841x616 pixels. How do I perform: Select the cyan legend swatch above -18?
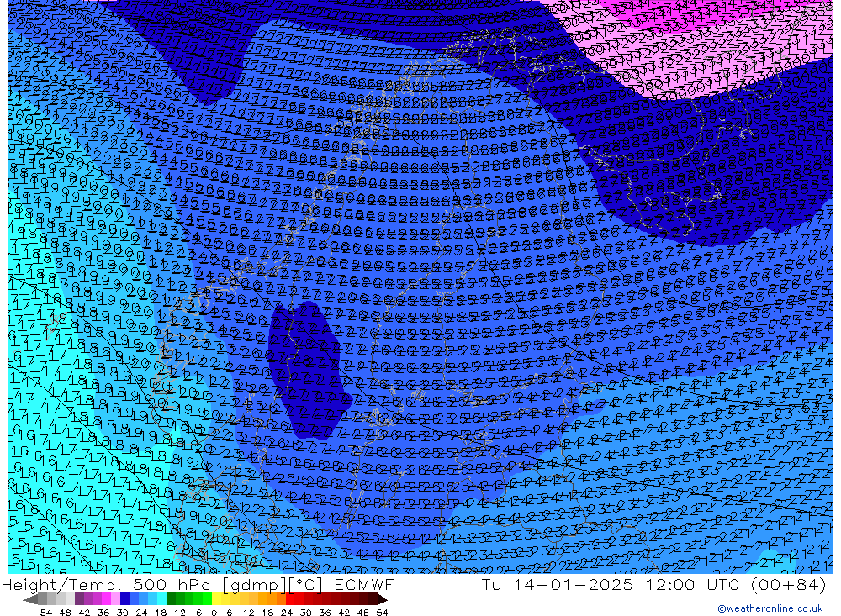coord(161,599)
